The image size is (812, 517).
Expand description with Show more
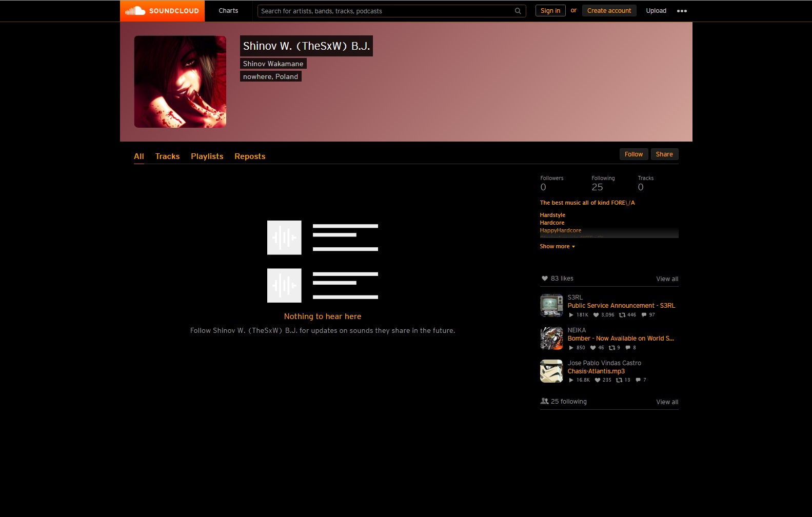click(557, 247)
